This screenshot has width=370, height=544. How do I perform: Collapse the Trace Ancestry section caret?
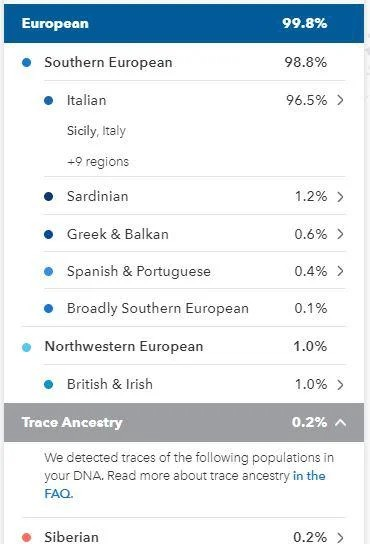pyautogui.click(x=341, y=422)
